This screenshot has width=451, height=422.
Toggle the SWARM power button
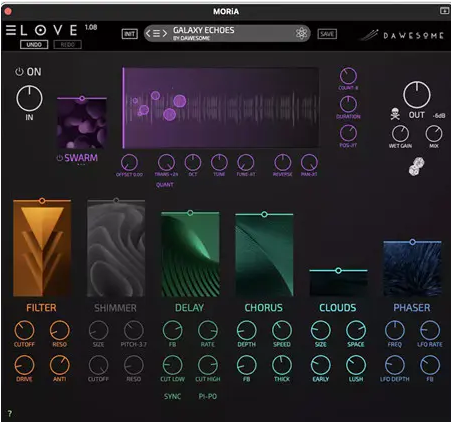click(x=60, y=158)
